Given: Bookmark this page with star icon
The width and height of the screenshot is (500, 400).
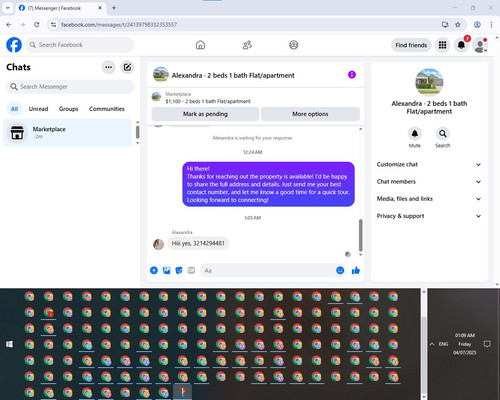Looking at the screenshot, I should (x=458, y=25).
